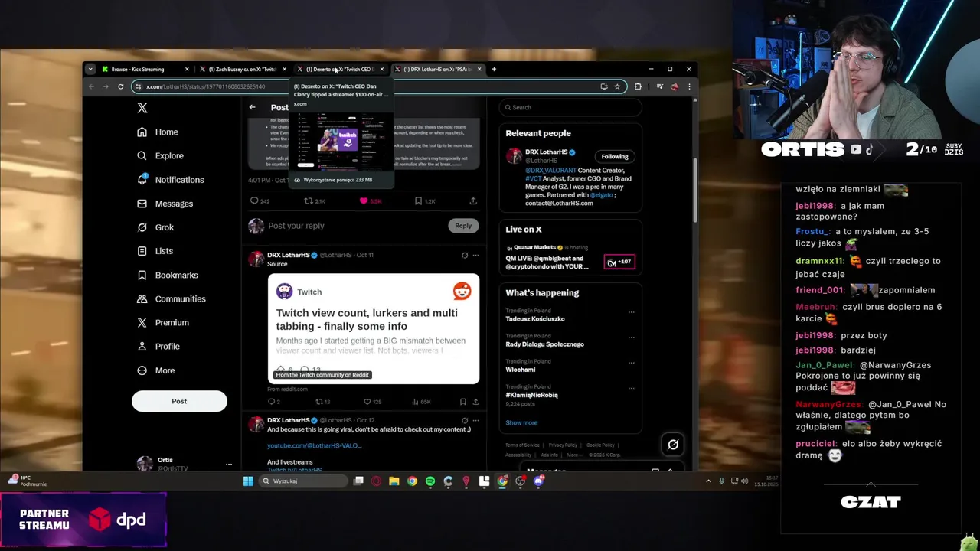The width and height of the screenshot is (980, 551).
Task: Click the Premium sidebar icon
Action: (142, 322)
